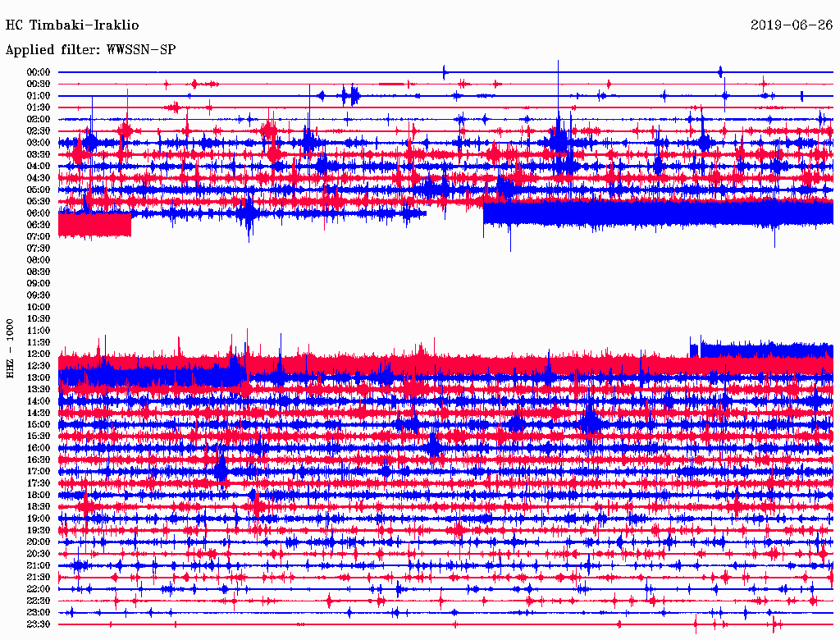The image size is (840, 640).
Task: Select the 13:00 time label
Action: (39, 377)
